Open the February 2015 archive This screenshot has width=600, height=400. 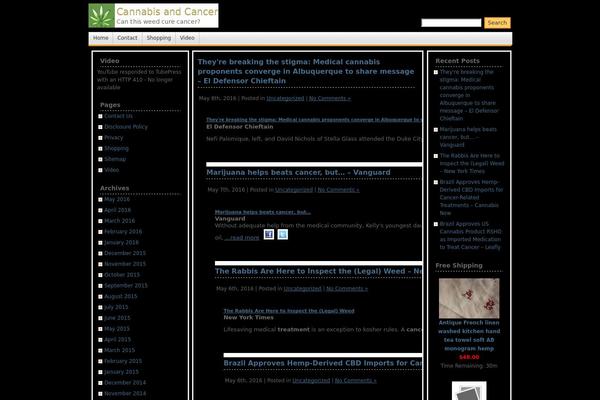[x=123, y=361]
